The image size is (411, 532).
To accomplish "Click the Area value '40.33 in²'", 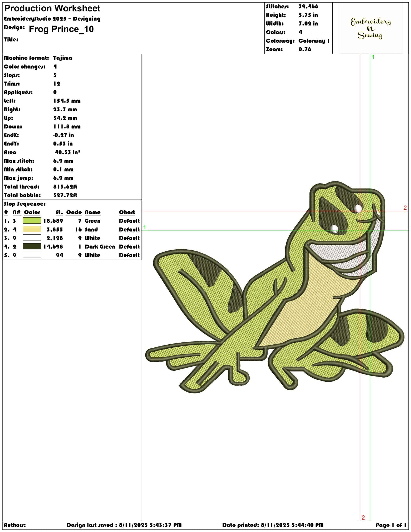I will pyautogui.click(x=68, y=152).
